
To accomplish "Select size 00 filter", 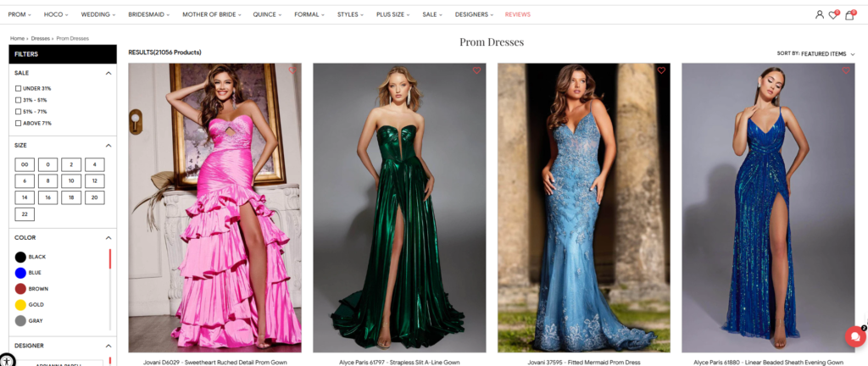I will click(25, 164).
